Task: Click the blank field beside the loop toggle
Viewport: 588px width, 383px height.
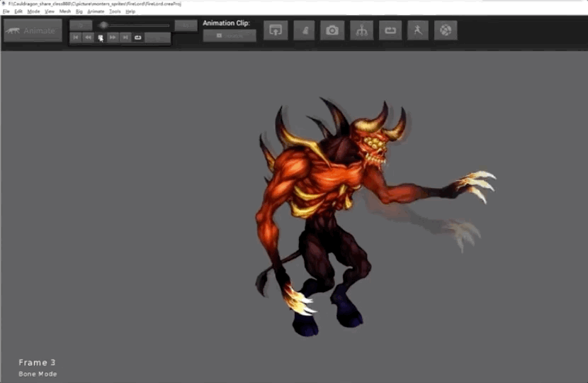Action: (157, 38)
